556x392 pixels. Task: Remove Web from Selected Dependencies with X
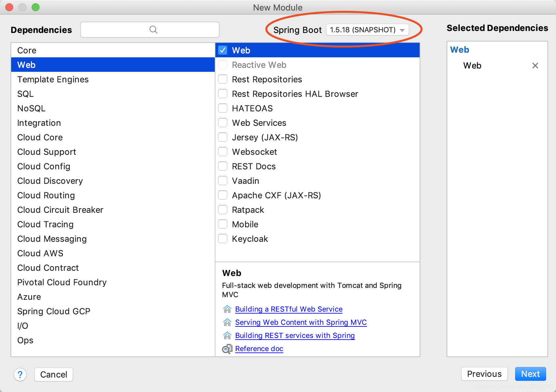pyautogui.click(x=535, y=66)
